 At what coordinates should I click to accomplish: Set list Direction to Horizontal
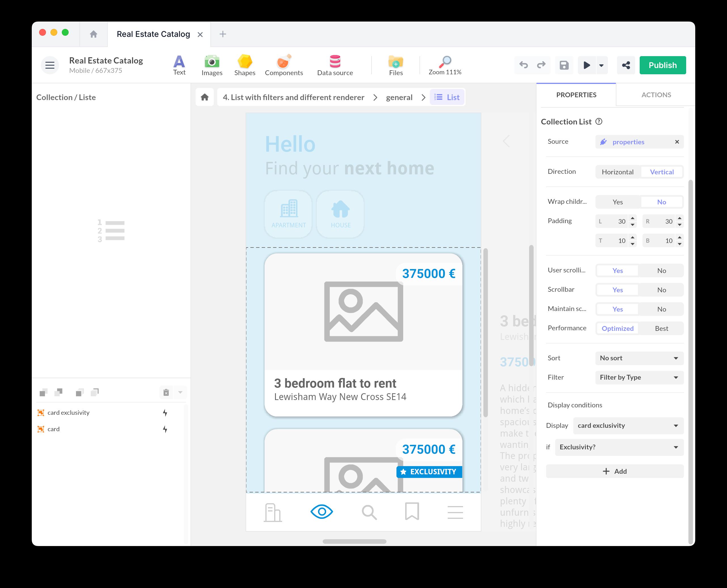618,172
